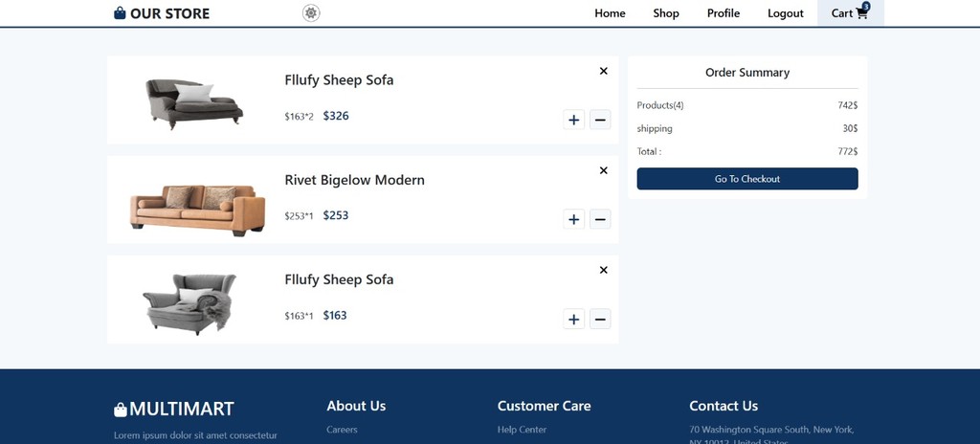Remove first Fllufy Sheep Sofa from cart
The image size is (980, 444).
[x=604, y=71]
